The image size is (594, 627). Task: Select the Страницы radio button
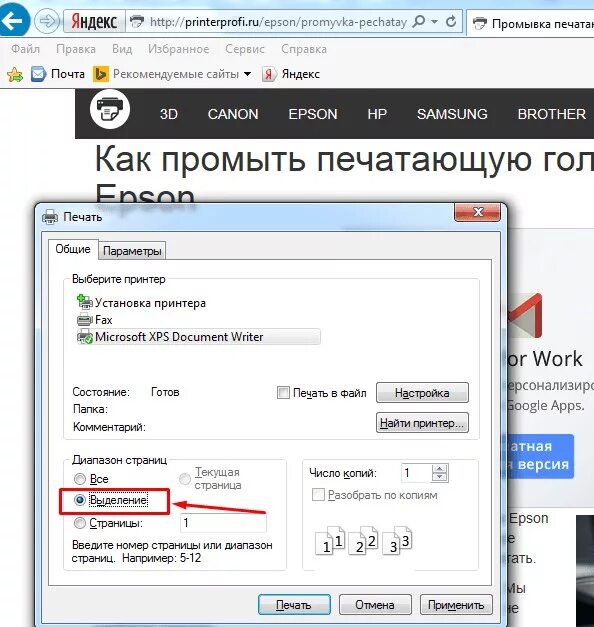(80, 523)
